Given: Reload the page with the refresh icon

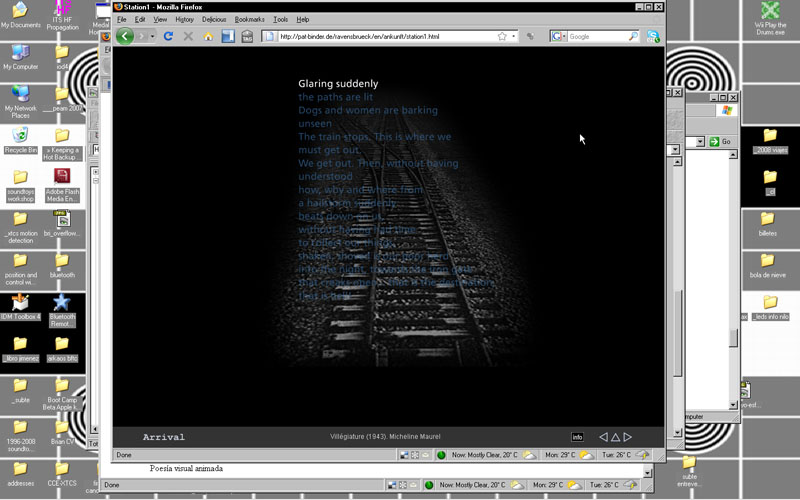Looking at the screenshot, I should (168, 36).
